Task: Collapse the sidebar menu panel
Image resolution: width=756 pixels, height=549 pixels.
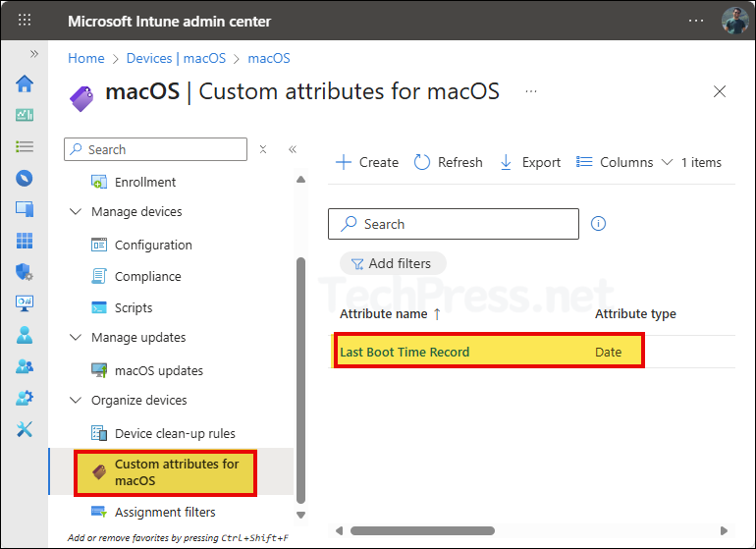Action: tap(293, 149)
